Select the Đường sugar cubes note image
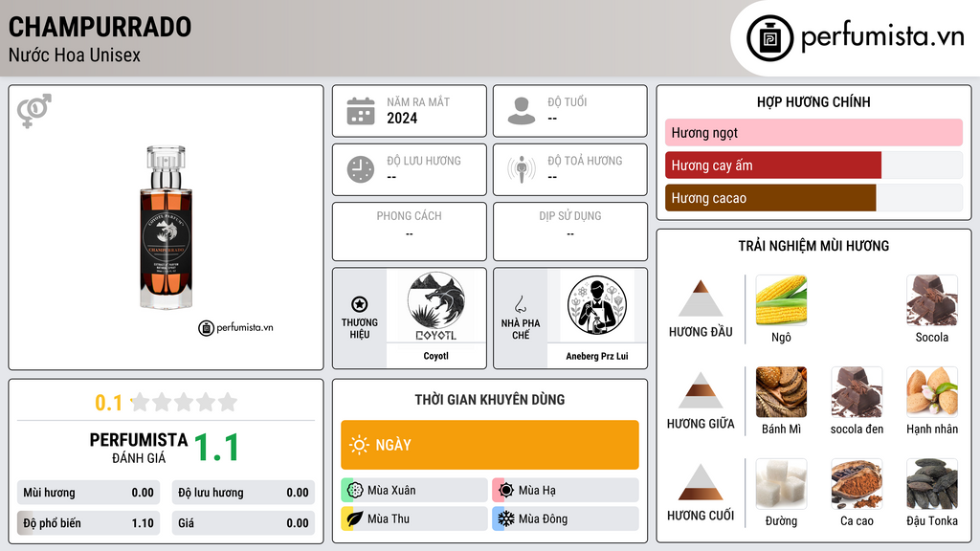The width and height of the screenshot is (980, 551). 781,484
